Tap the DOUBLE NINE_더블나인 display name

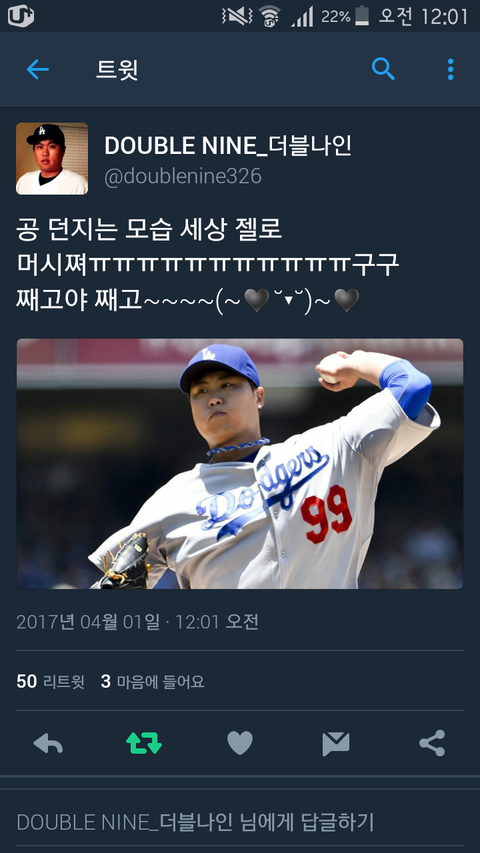(228, 146)
